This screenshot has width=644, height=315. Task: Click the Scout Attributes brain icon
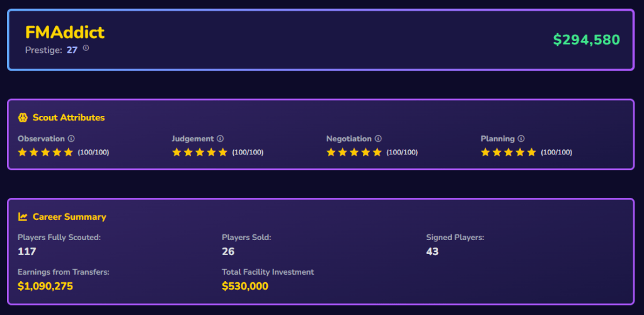(x=23, y=118)
